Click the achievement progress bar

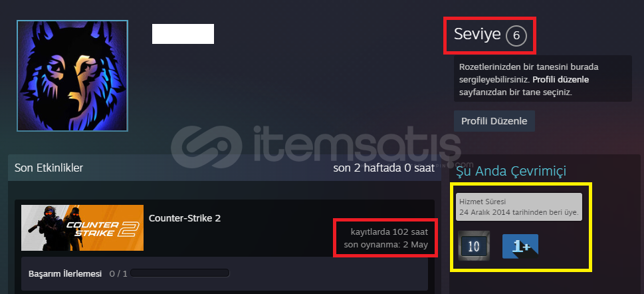coord(180,273)
